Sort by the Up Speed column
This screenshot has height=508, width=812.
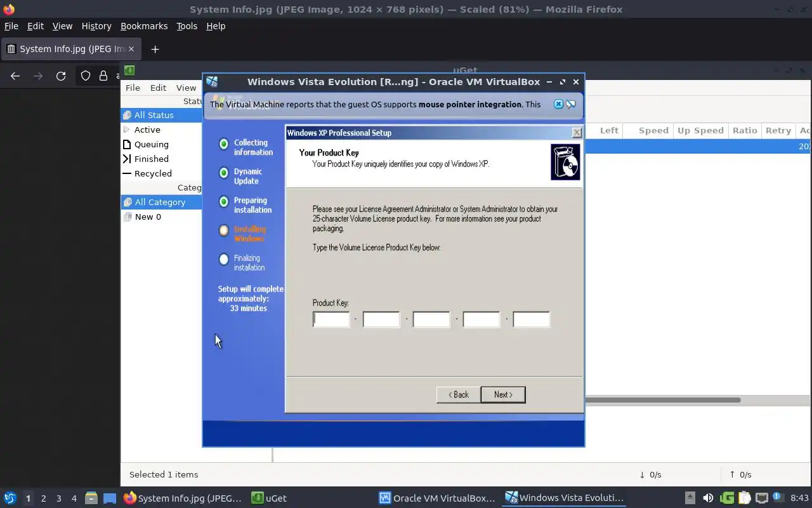pyautogui.click(x=700, y=130)
